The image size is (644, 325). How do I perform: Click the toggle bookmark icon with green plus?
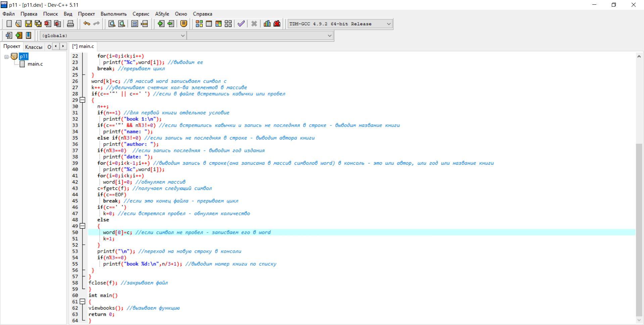[19, 35]
